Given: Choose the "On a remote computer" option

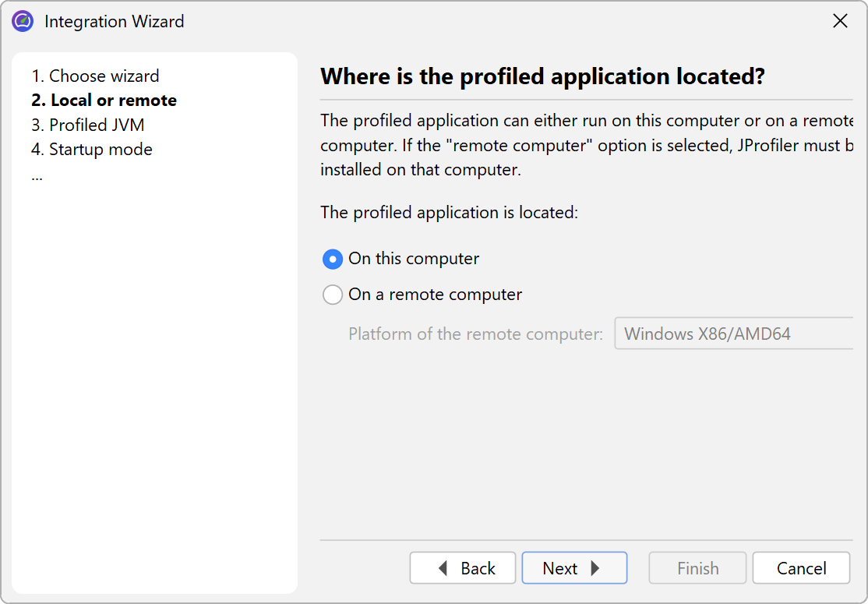Looking at the screenshot, I should [x=333, y=295].
